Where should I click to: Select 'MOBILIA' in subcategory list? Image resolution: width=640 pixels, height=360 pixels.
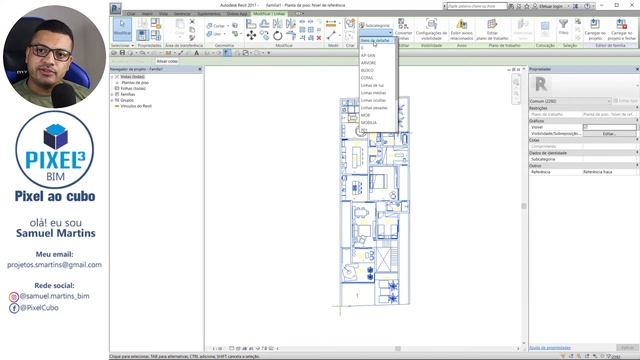click(369, 122)
